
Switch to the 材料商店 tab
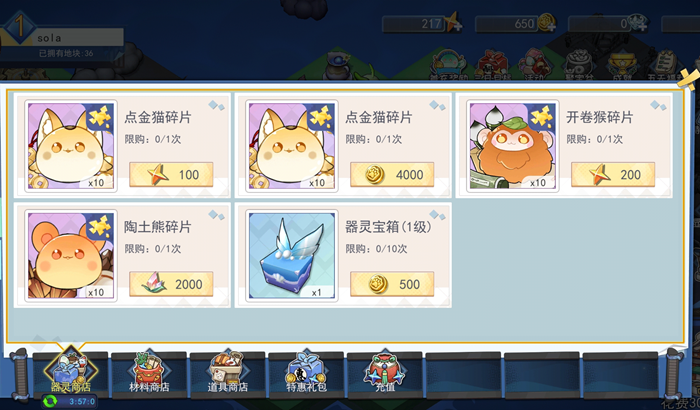pyautogui.click(x=149, y=373)
